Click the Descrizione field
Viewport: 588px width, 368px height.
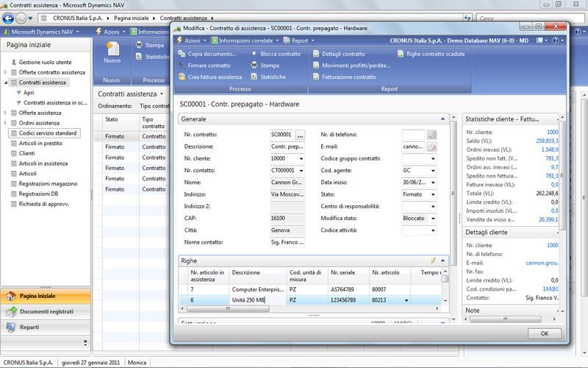(x=287, y=146)
